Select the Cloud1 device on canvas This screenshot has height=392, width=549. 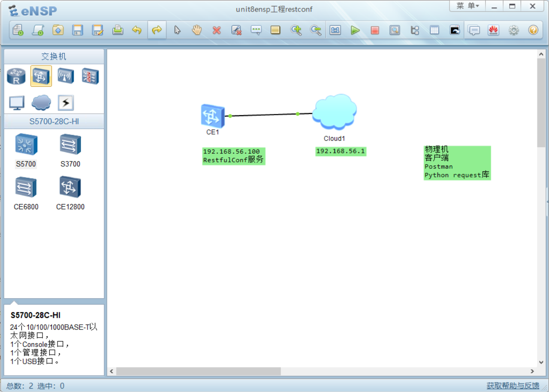(x=334, y=113)
